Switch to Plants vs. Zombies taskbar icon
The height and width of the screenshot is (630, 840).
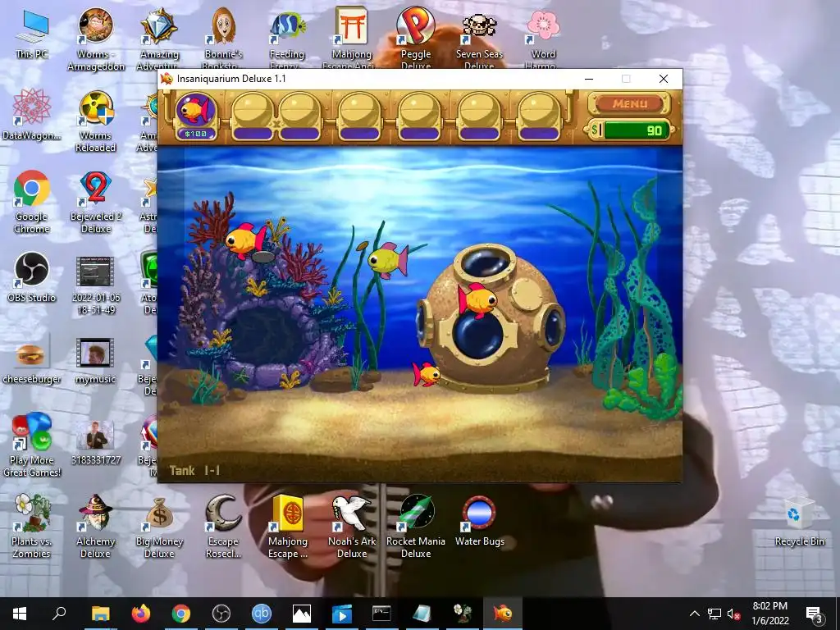(x=463, y=614)
